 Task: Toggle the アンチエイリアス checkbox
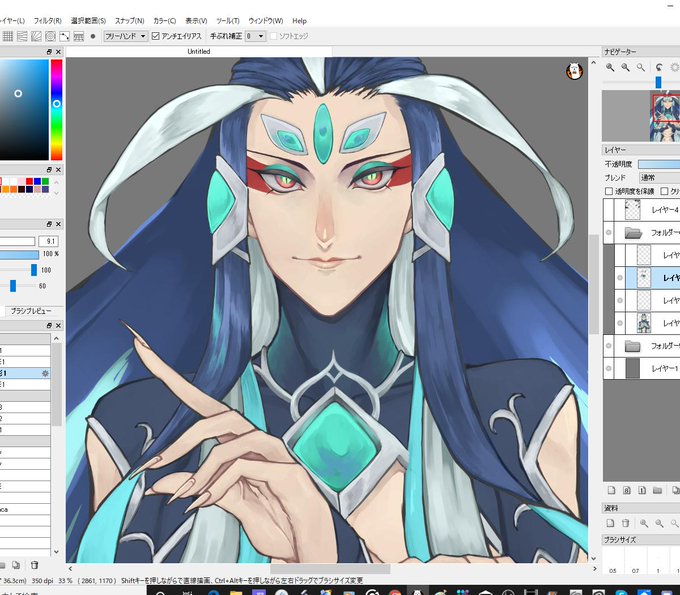coord(156,36)
